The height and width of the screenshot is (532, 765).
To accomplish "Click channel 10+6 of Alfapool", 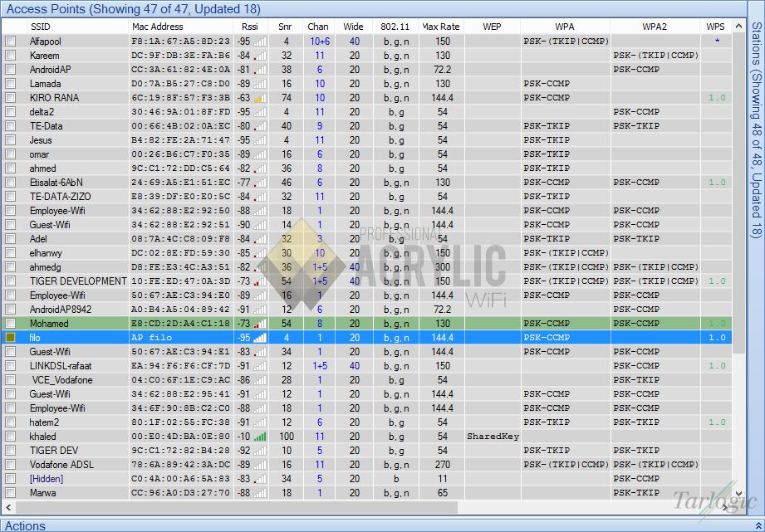I will pyautogui.click(x=320, y=41).
